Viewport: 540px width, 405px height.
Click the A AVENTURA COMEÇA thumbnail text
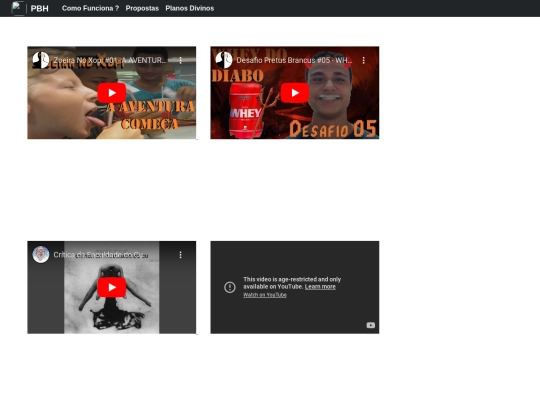(150, 115)
